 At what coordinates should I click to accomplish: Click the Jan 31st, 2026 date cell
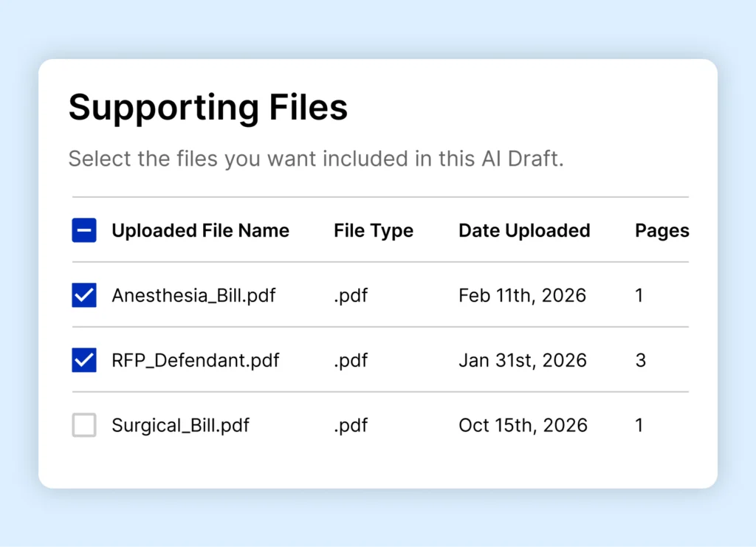point(523,361)
